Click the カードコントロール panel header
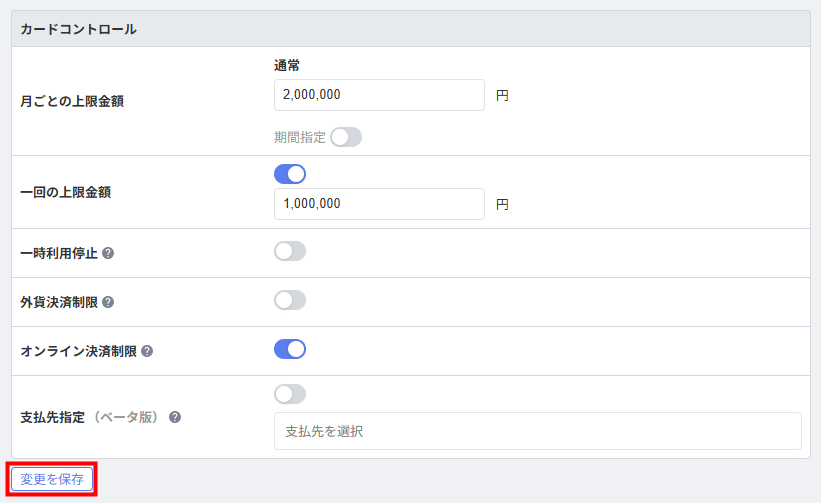Screen dimensions: 821x503 pos(79,29)
